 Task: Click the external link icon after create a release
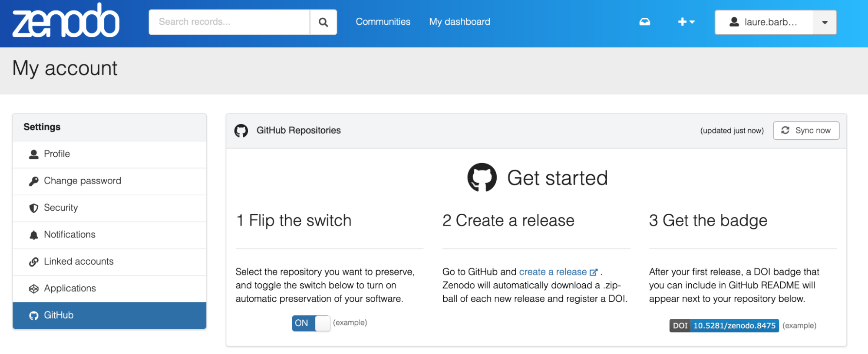(594, 272)
